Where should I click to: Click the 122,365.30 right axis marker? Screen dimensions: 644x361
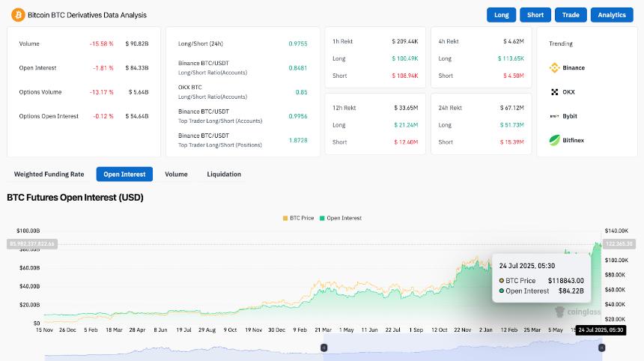tap(619, 244)
